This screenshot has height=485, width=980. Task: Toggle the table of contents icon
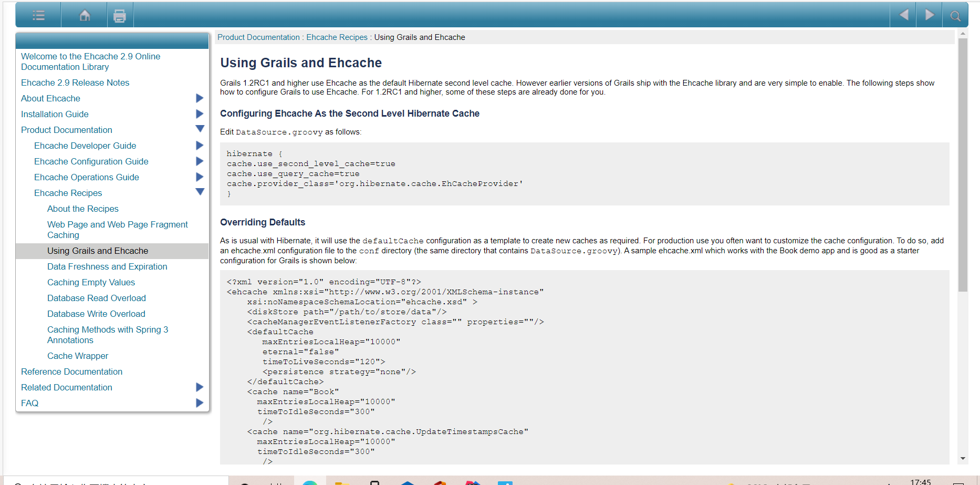click(38, 15)
